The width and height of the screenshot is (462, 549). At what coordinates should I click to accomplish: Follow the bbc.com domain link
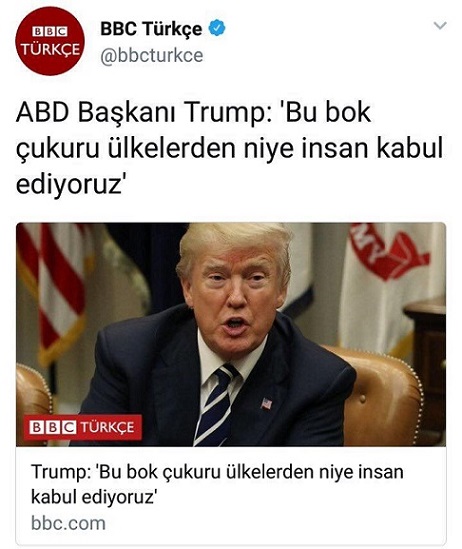(x=68, y=523)
